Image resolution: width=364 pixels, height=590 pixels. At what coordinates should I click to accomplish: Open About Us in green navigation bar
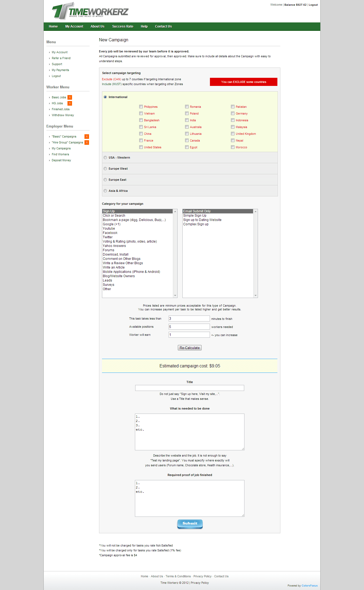point(97,26)
